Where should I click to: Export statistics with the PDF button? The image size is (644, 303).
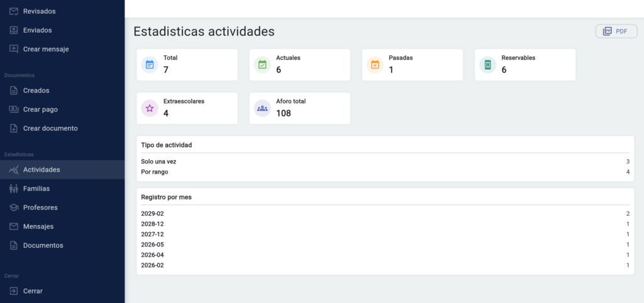click(x=616, y=31)
